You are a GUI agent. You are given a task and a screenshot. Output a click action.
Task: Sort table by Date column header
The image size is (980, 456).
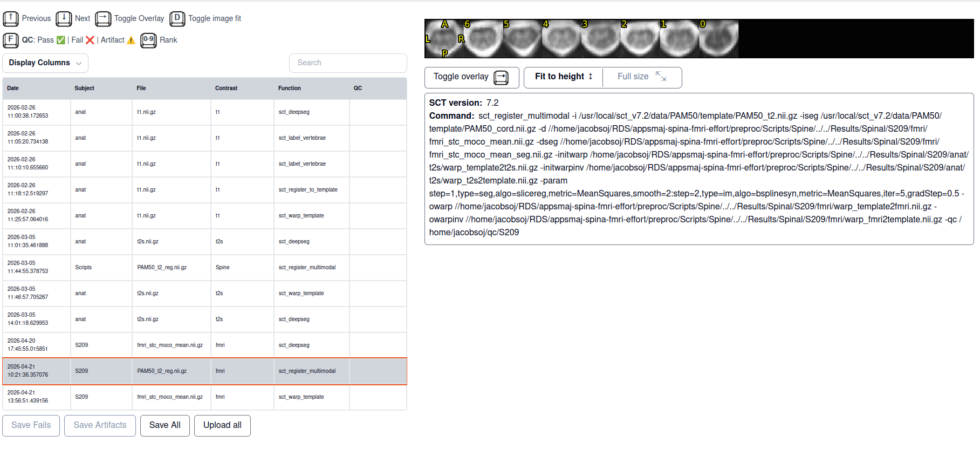coord(13,89)
